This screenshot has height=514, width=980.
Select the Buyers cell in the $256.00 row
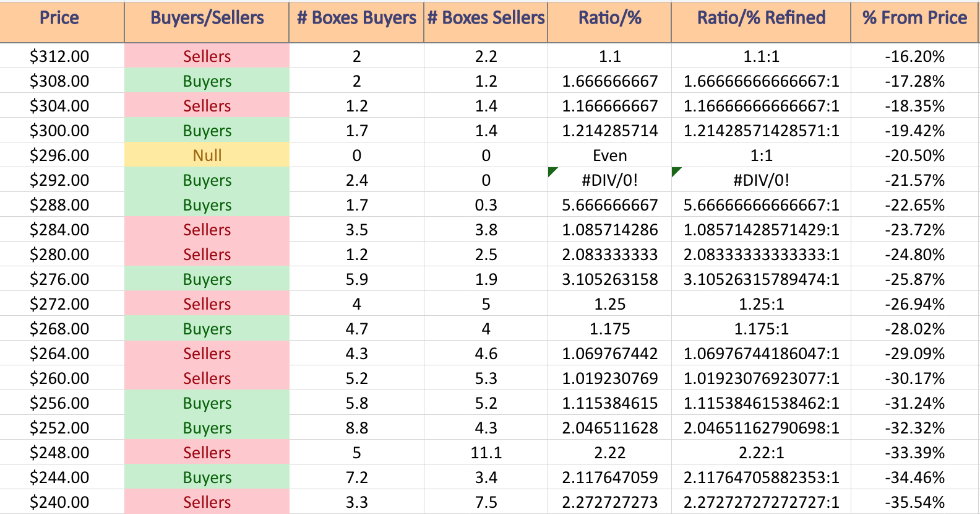point(207,403)
